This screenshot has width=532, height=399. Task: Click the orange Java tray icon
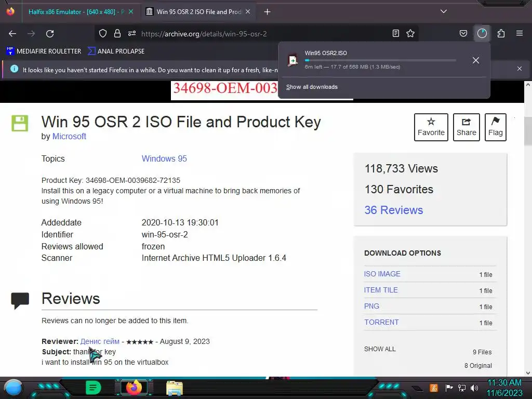click(434, 388)
